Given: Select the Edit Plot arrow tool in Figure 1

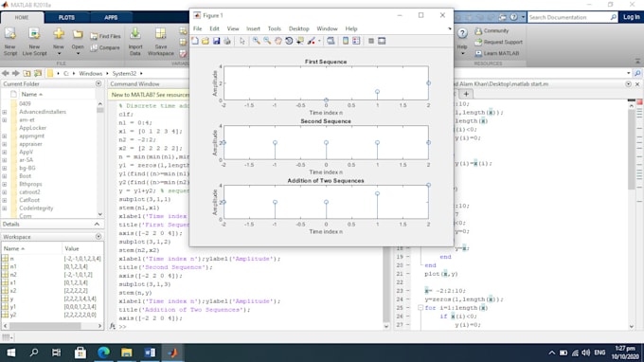Looking at the screenshot, I should 242,41.
